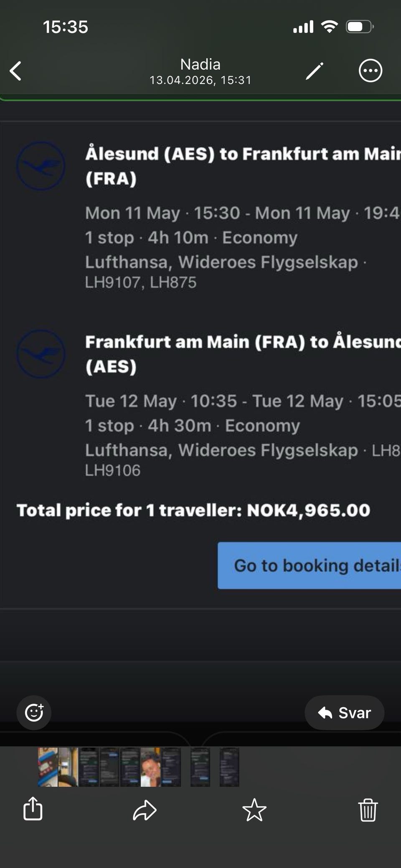Tap the Lufthansa logo for outbound flight
The image size is (401, 868).
[x=41, y=166]
